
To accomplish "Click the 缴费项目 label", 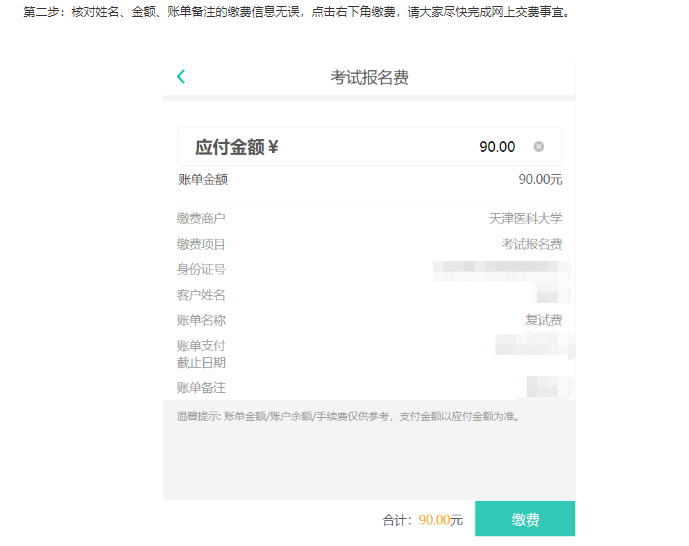I will tap(202, 244).
